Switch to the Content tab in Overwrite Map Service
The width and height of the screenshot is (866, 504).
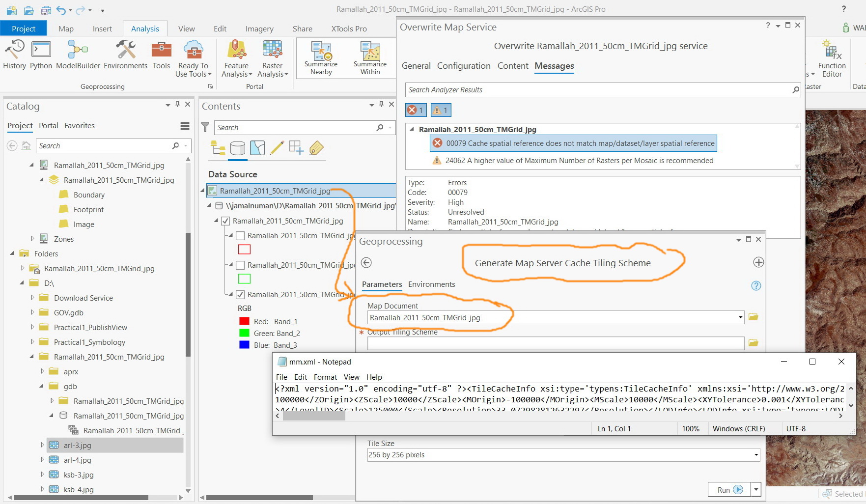[513, 66]
